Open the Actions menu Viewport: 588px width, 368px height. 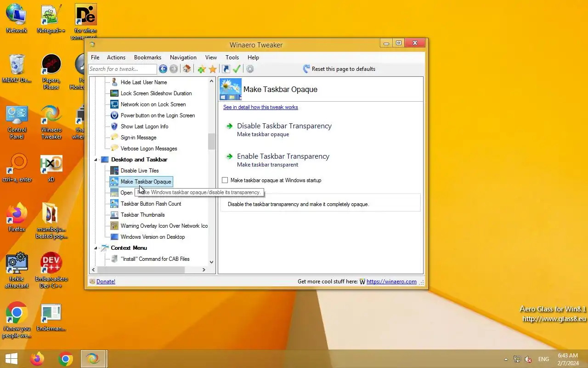tap(116, 57)
